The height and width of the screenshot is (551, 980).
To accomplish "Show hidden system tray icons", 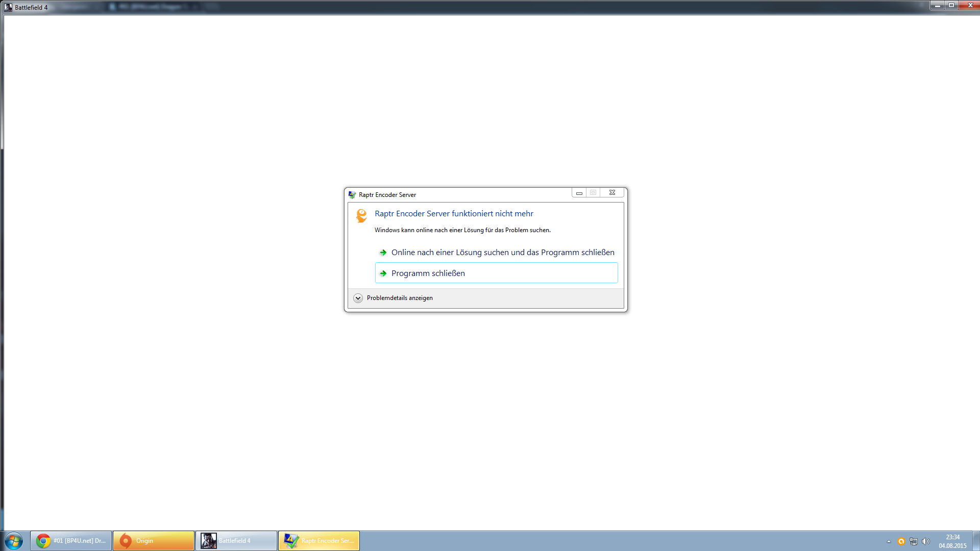I will click(x=889, y=541).
